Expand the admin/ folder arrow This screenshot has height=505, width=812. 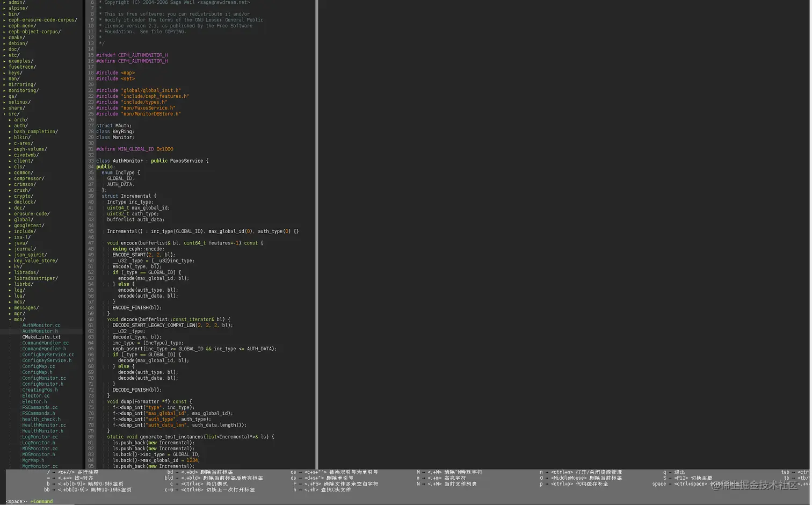(x=4, y=3)
